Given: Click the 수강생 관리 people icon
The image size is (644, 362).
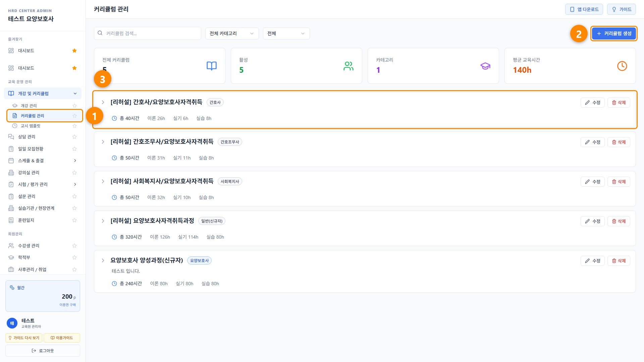Looking at the screenshot, I should coord(11,246).
